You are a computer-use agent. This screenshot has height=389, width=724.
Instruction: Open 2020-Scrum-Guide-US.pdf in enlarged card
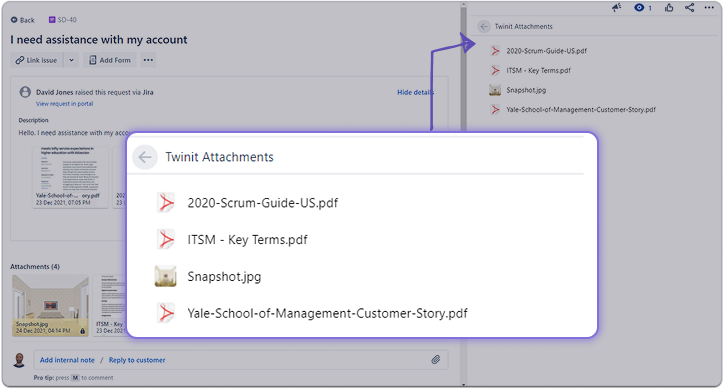262,203
